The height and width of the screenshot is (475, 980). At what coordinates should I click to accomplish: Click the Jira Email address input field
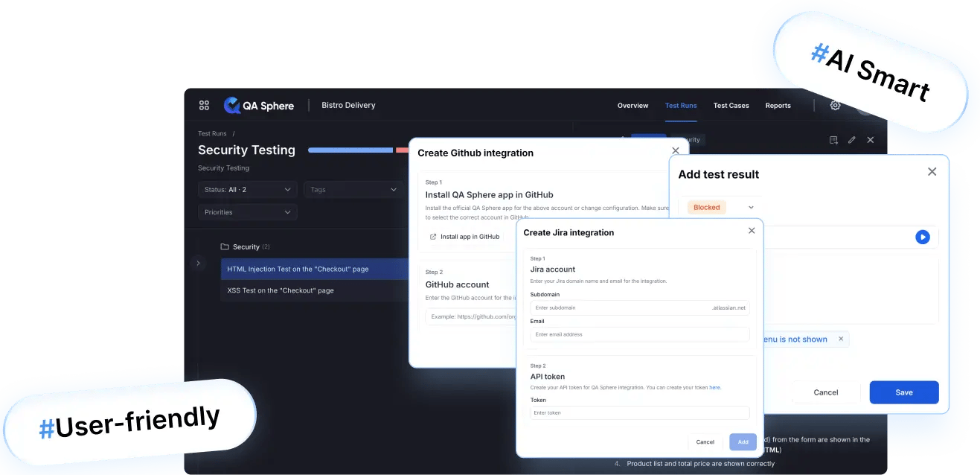coord(639,334)
